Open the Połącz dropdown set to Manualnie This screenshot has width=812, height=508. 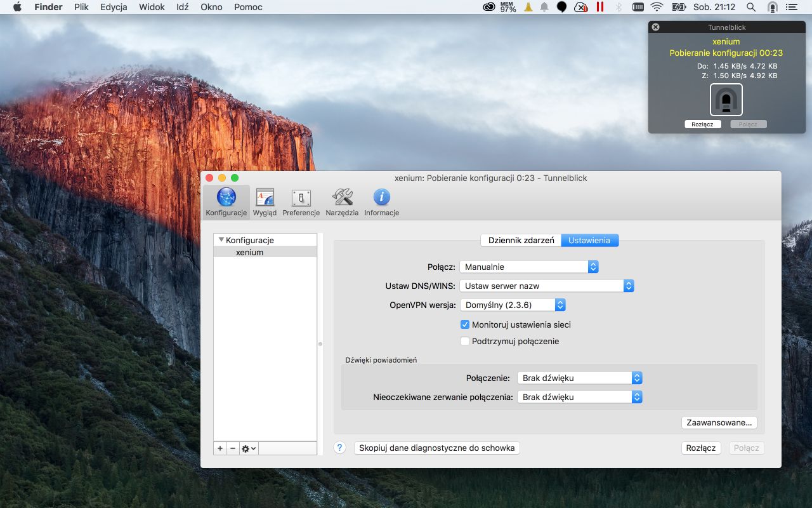(529, 267)
